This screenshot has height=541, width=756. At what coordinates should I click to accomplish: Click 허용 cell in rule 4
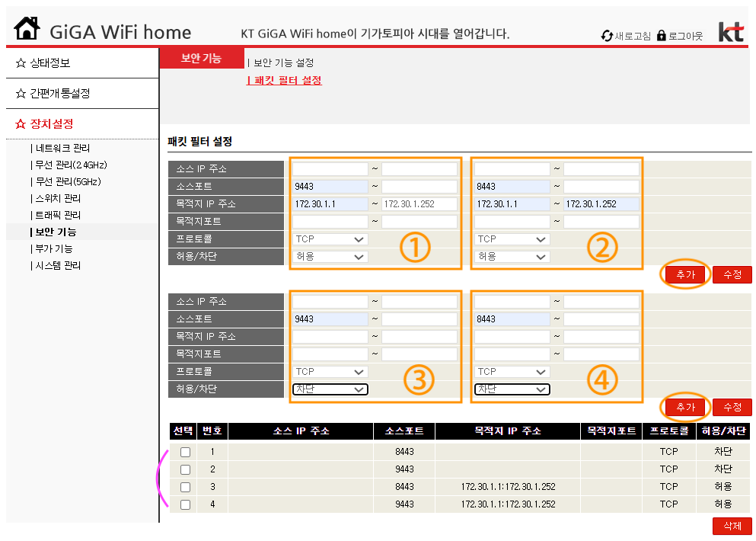(x=723, y=504)
